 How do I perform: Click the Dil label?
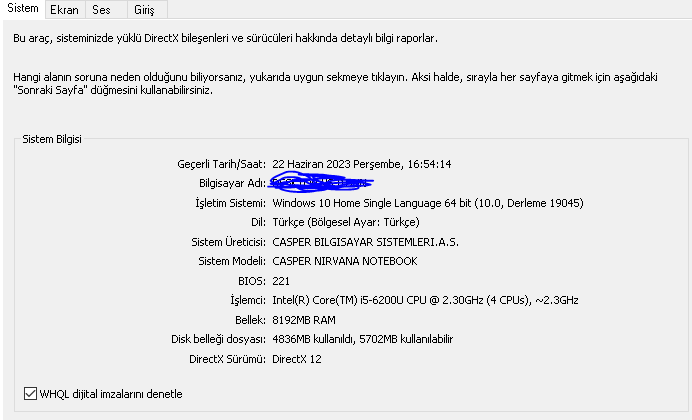pyautogui.click(x=259, y=222)
